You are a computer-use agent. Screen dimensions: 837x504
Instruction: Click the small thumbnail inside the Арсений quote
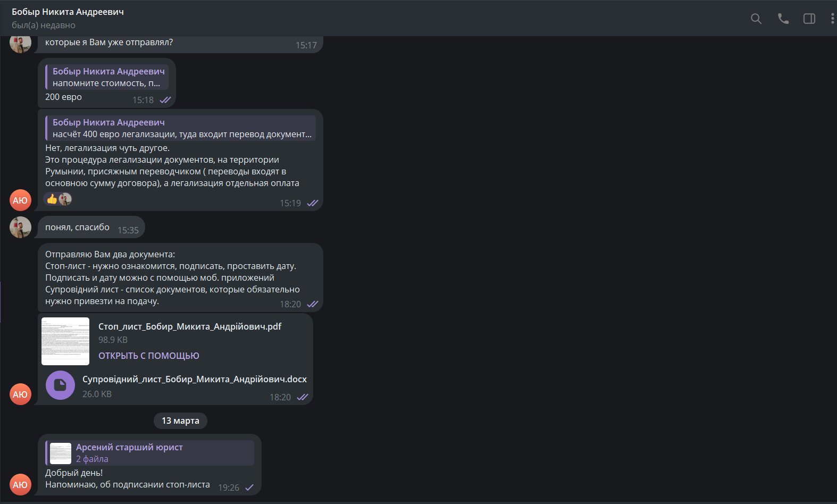(x=61, y=453)
